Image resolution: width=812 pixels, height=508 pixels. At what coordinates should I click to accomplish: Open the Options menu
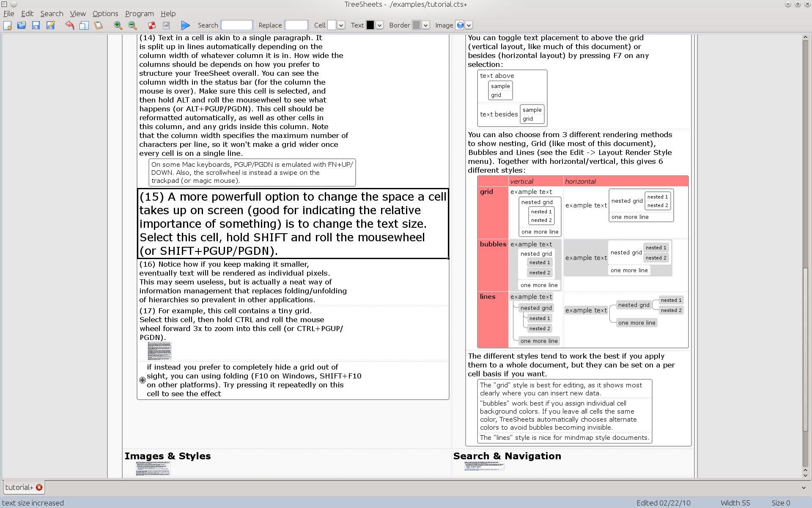point(105,14)
